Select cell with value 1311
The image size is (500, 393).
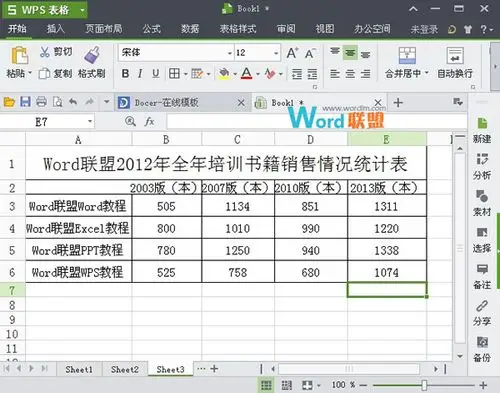[387, 206]
